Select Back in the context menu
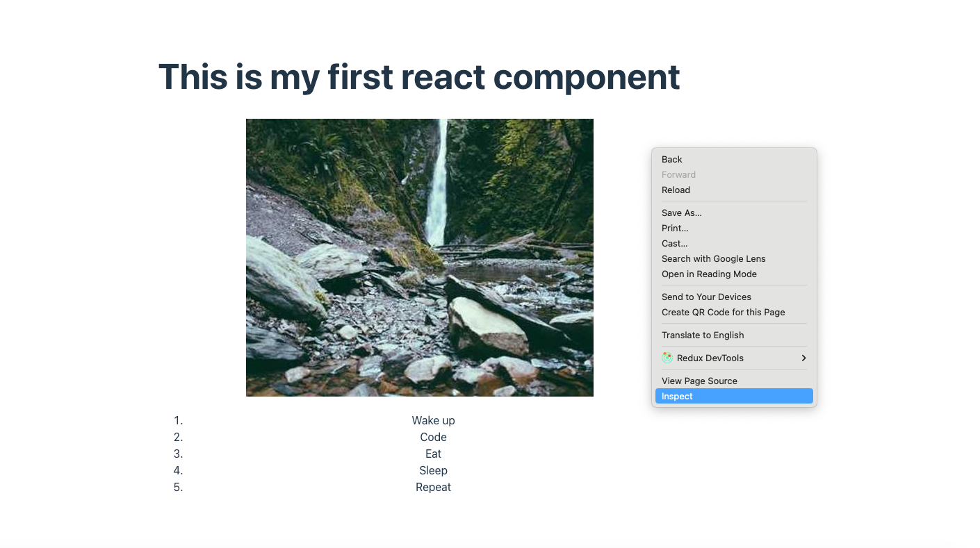 pos(671,159)
